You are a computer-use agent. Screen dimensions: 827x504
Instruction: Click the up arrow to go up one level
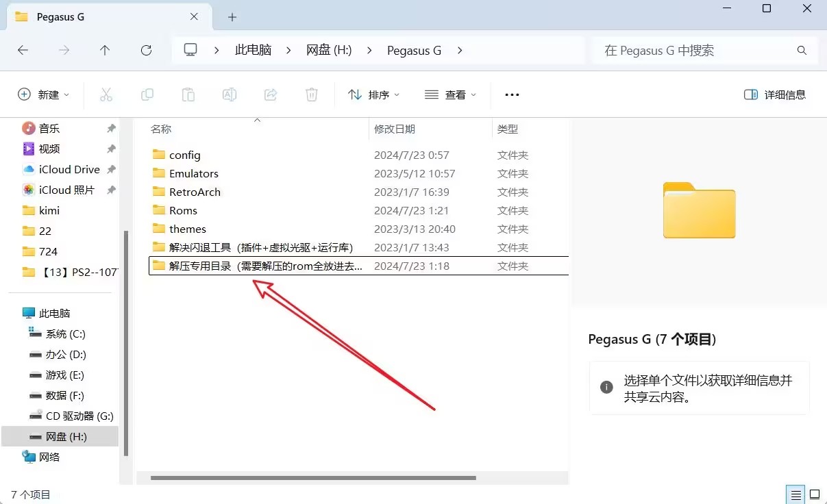pyautogui.click(x=105, y=50)
